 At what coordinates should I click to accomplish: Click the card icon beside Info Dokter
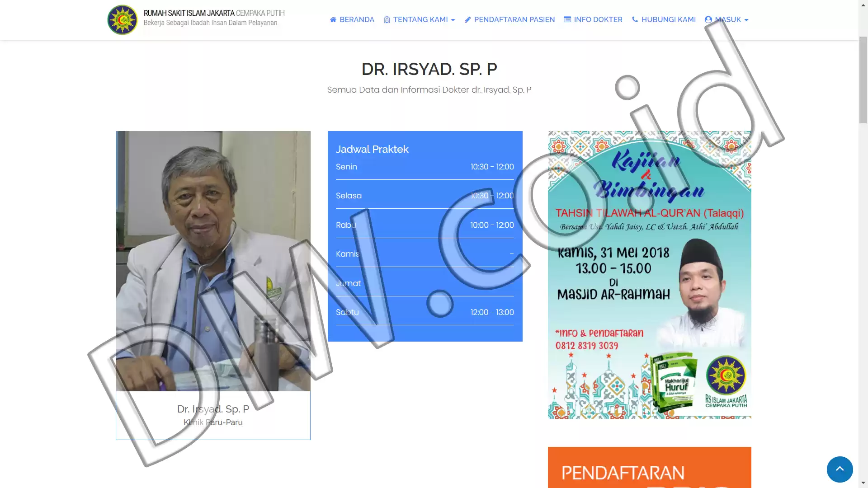[567, 20]
